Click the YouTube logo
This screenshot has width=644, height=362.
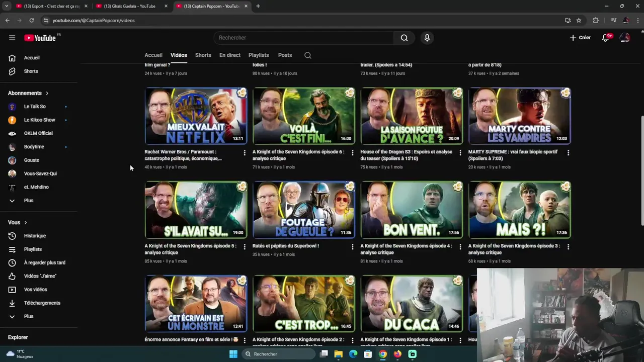[x=40, y=38]
